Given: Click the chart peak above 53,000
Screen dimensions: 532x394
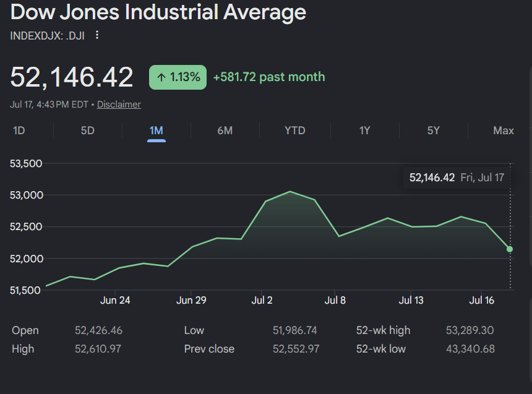Looking at the screenshot, I should click(290, 192).
